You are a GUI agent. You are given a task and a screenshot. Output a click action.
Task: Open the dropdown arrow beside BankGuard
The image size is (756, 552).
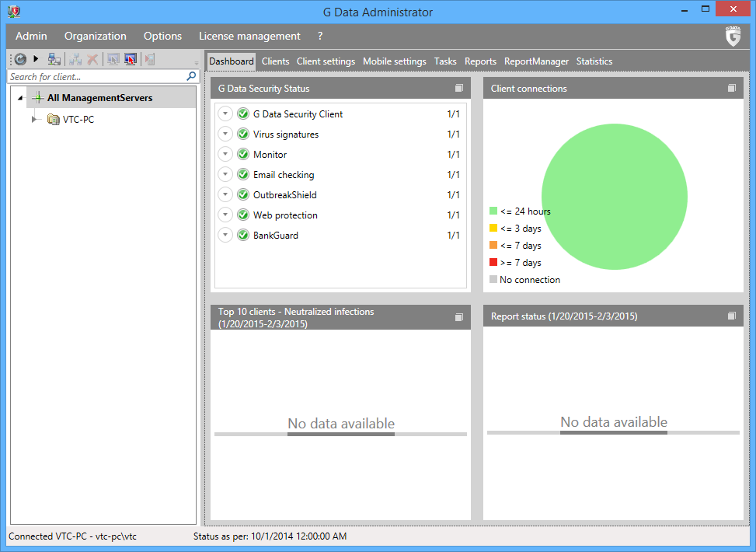pyautogui.click(x=225, y=236)
